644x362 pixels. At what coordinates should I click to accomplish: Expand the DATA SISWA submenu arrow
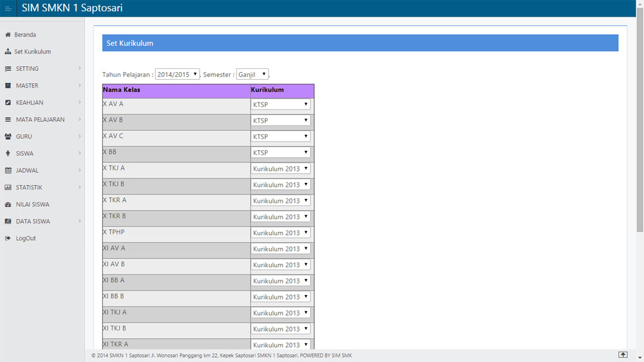(79, 222)
